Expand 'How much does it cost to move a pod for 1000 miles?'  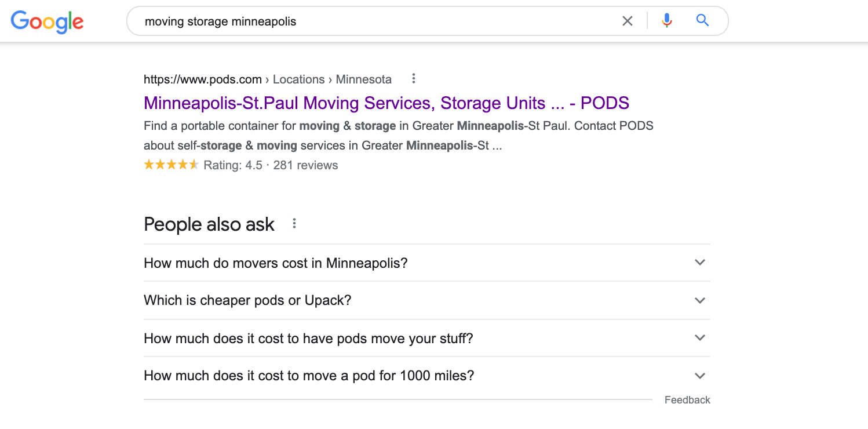click(426, 376)
